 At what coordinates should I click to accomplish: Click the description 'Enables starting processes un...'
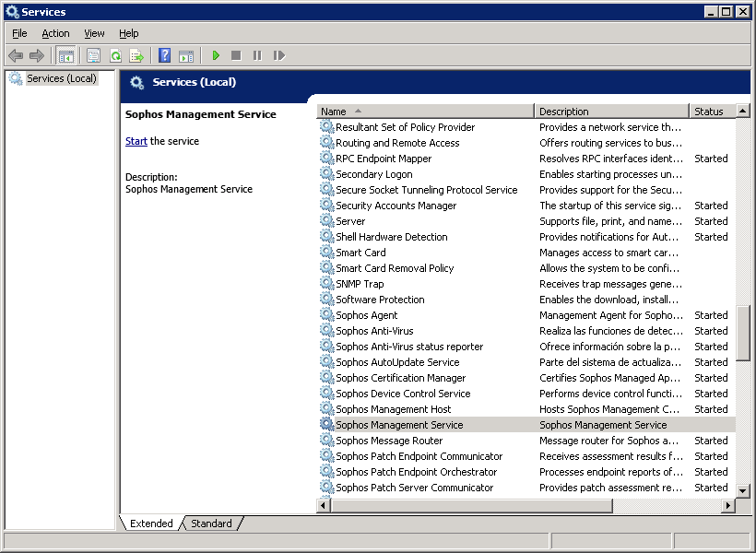(610, 174)
